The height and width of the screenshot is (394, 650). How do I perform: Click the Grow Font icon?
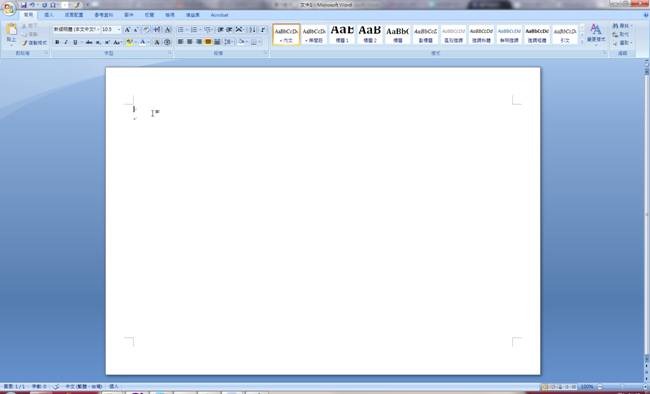[128, 30]
